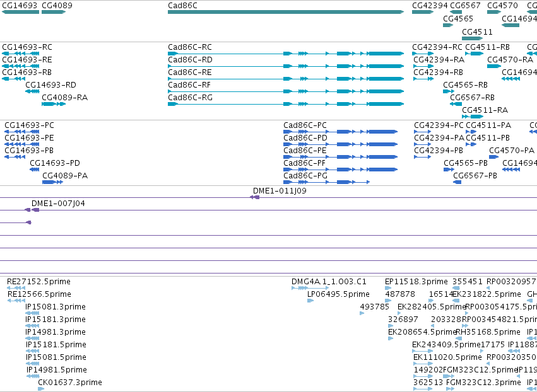
Task: Select the CG14693-RC transcript
Action: [21, 54]
